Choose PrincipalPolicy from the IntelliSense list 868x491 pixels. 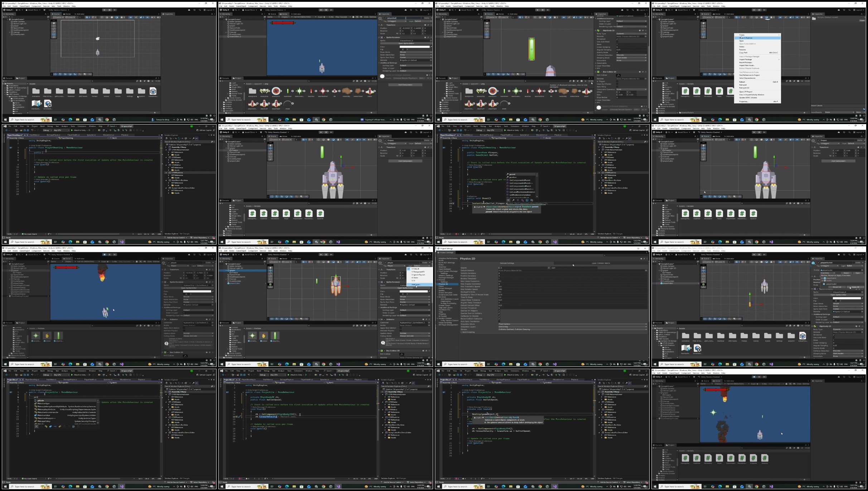point(66,421)
